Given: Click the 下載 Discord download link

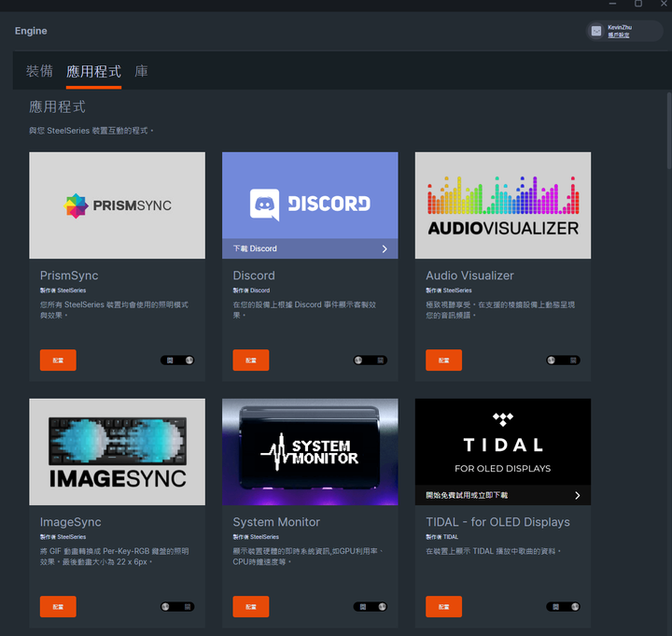Looking at the screenshot, I should (255, 248).
